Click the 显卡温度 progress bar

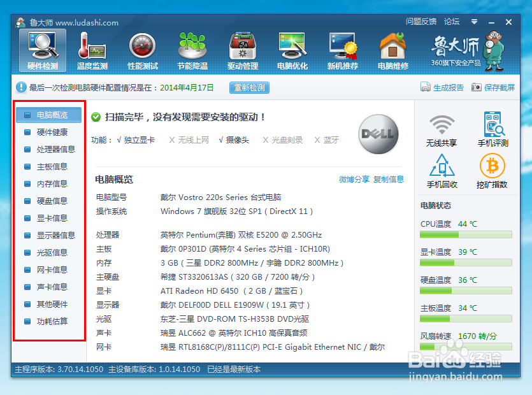click(466, 262)
